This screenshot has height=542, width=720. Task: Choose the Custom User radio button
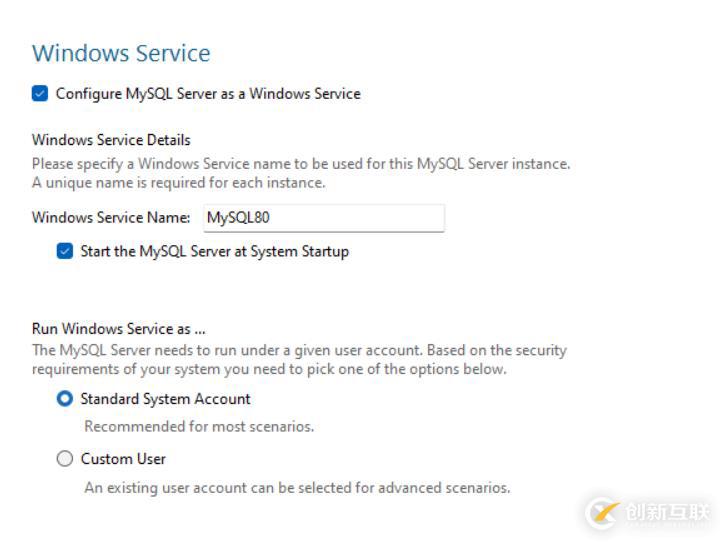coord(65,459)
